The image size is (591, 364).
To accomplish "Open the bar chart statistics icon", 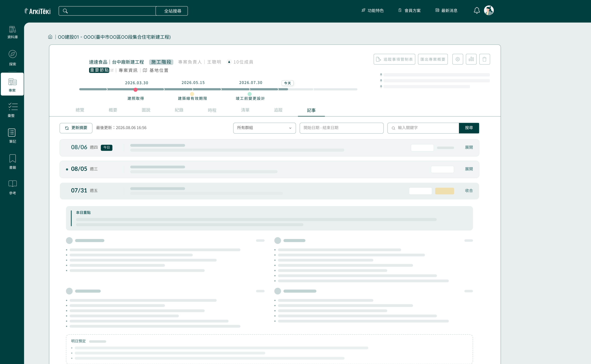I will (471, 59).
